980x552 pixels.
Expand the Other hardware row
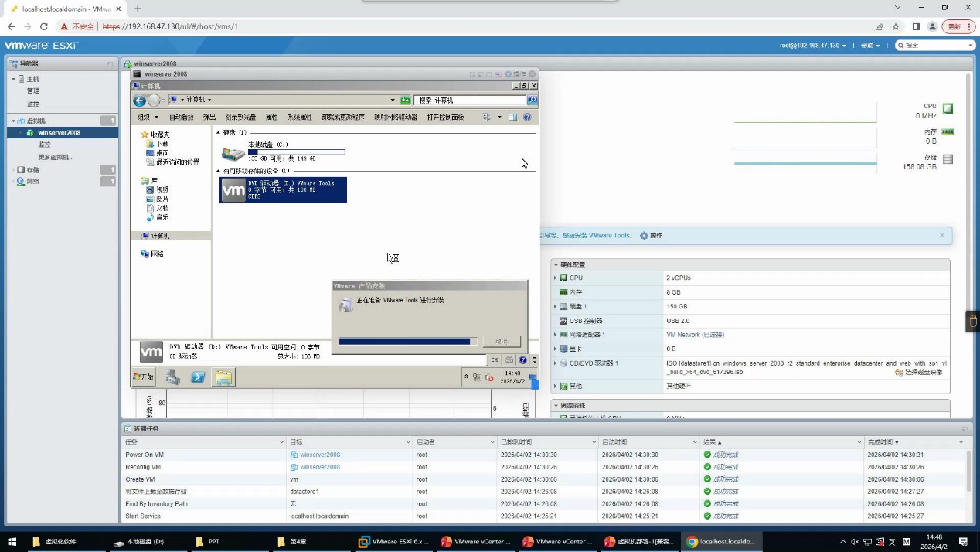point(555,386)
